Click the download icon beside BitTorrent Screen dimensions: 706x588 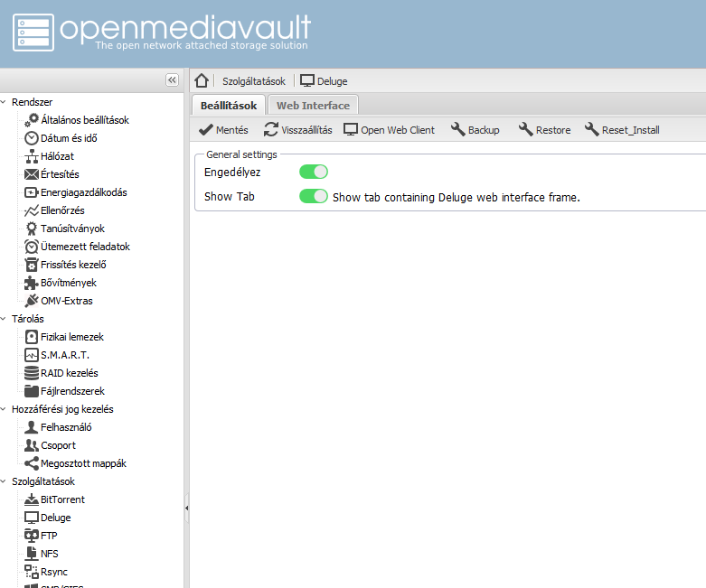pyautogui.click(x=32, y=499)
